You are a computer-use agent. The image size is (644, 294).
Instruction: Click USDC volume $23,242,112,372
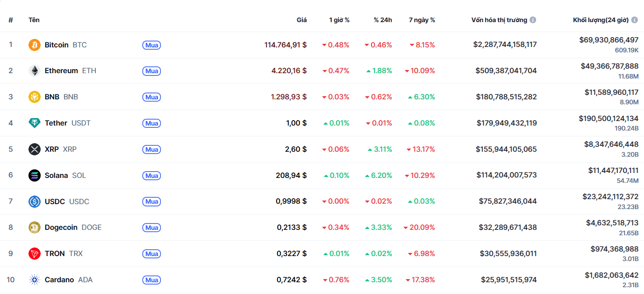tap(611, 196)
